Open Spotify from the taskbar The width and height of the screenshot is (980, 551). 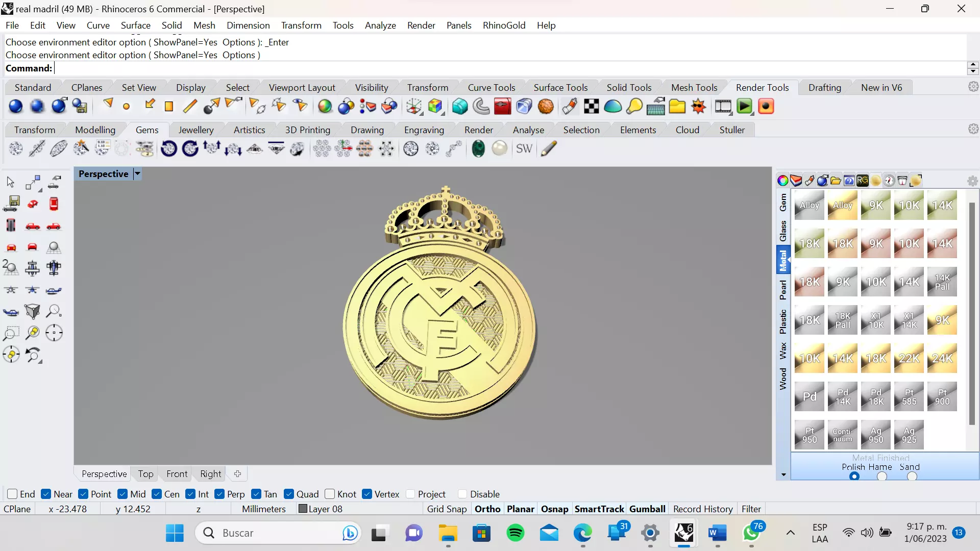[516, 533]
